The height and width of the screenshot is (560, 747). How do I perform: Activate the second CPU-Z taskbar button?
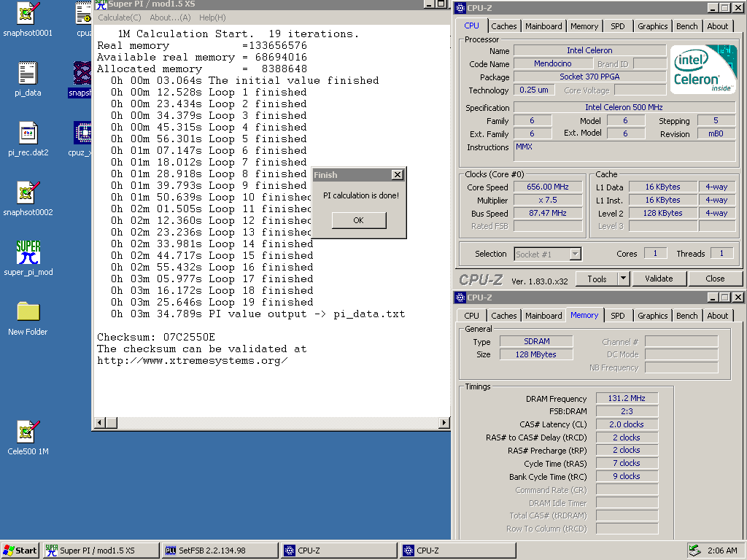457,551
